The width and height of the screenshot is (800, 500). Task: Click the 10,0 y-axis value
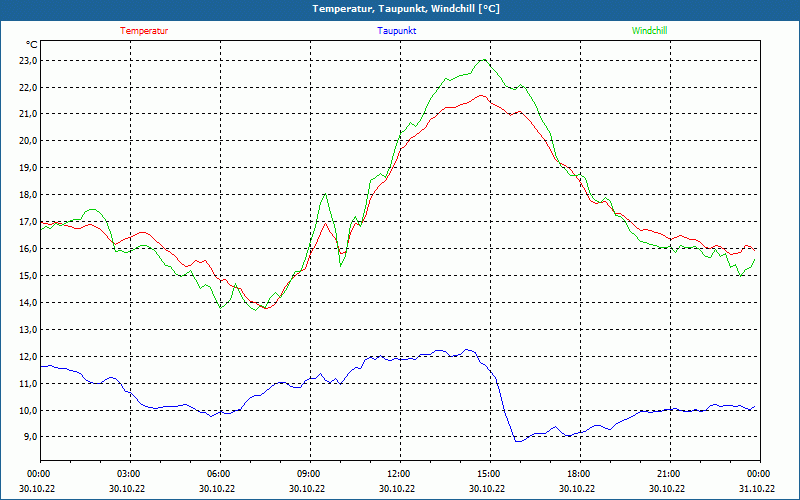(x=29, y=411)
